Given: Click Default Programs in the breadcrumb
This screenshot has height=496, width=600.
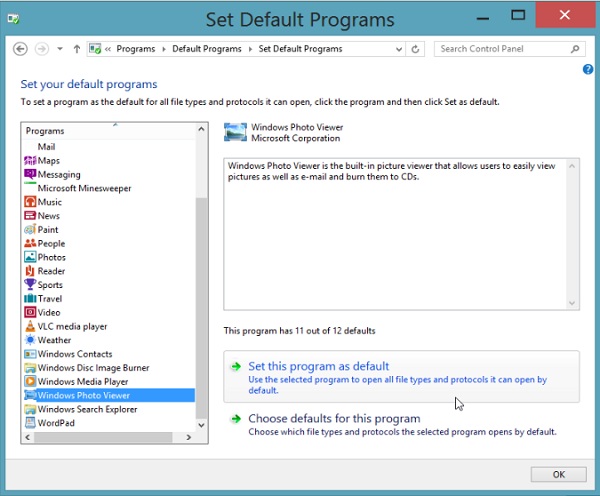Looking at the screenshot, I should (207, 49).
